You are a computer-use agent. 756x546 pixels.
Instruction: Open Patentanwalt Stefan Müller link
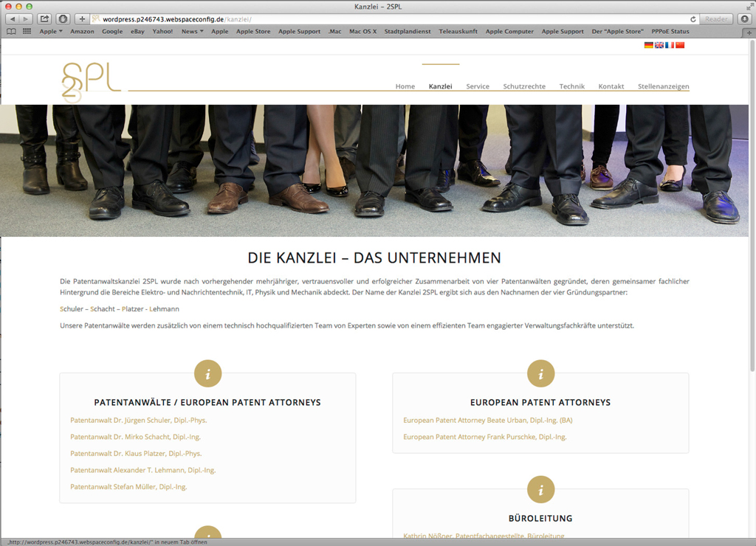click(x=128, y=487)
